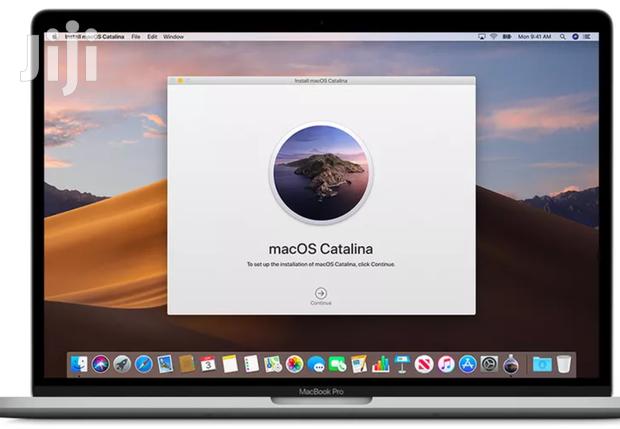Open Numbers bar chart icon in Dock
620x429 pixels.
(x=380, y=364)
